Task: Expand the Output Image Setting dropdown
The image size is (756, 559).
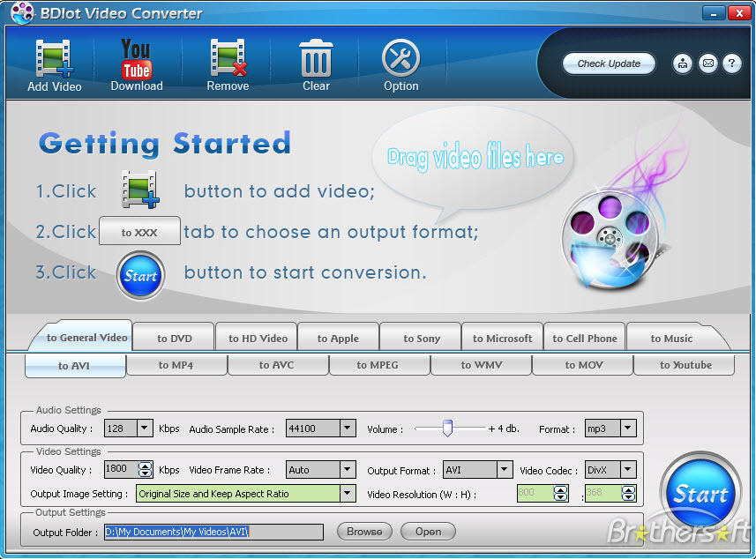Action: (348, 493)
